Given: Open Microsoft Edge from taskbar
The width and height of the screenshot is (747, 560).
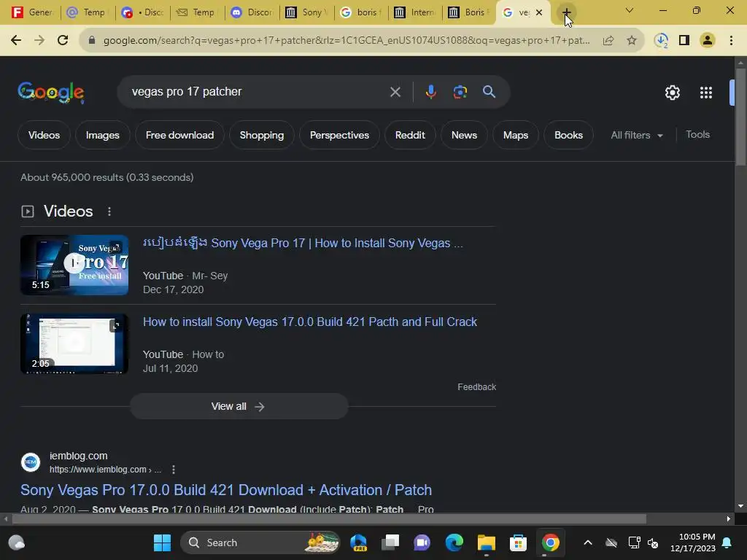Looking at the screenshot, I should pyautogui.click(x=454, y=542).
